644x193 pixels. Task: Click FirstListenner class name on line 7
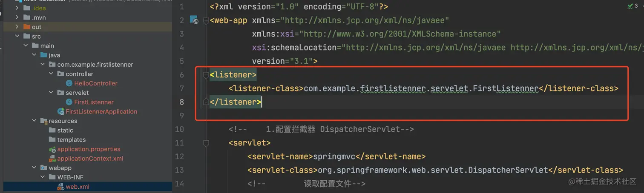506,88
